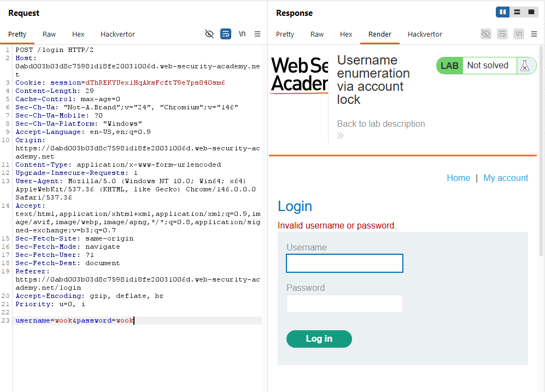Focus the Username input field
Image resolution: width=545 pixels, height=392 pixels.
click(344, 263)
